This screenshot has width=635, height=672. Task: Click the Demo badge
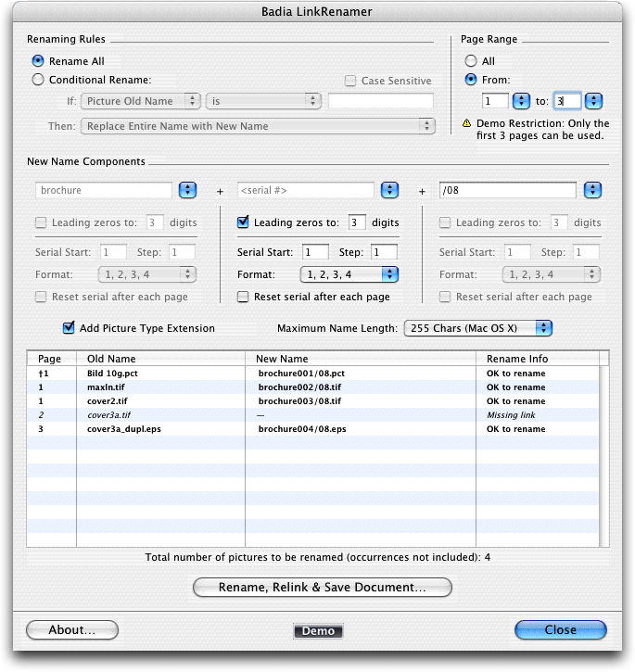click(318, 631)
